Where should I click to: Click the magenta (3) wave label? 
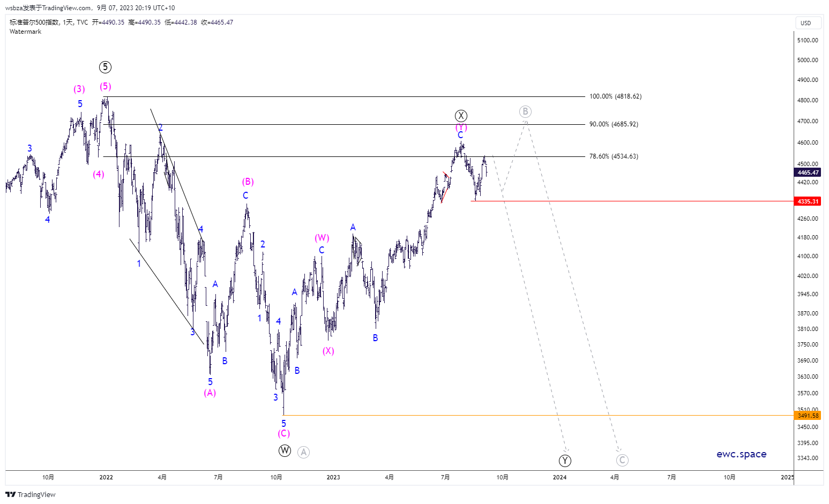tap(79, 89)
